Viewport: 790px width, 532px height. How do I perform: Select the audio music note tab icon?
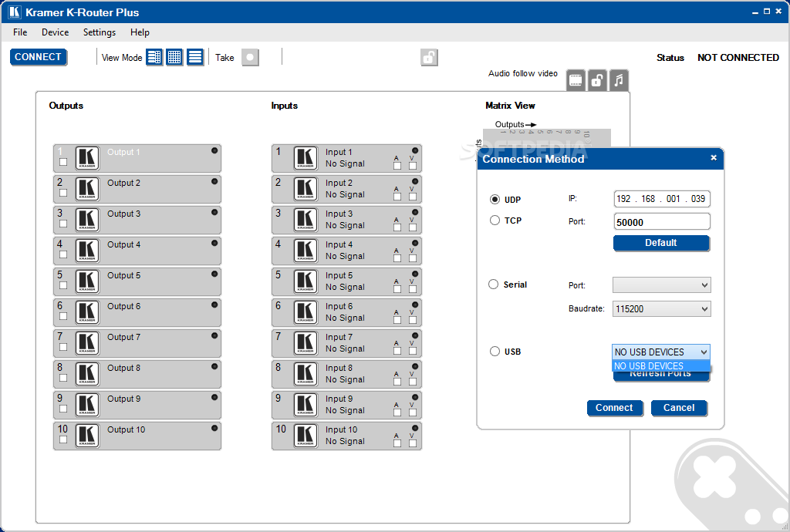[619, 80]
